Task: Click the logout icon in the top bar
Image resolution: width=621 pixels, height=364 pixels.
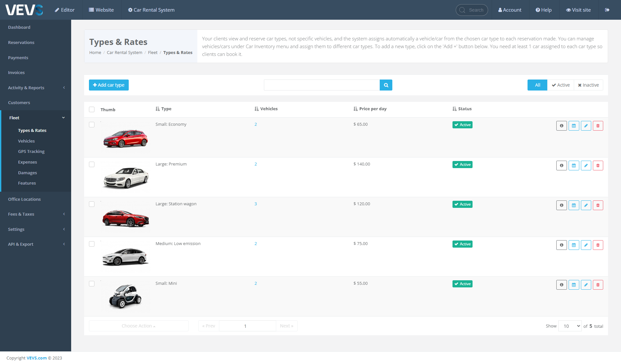Action: coord(607,10)
